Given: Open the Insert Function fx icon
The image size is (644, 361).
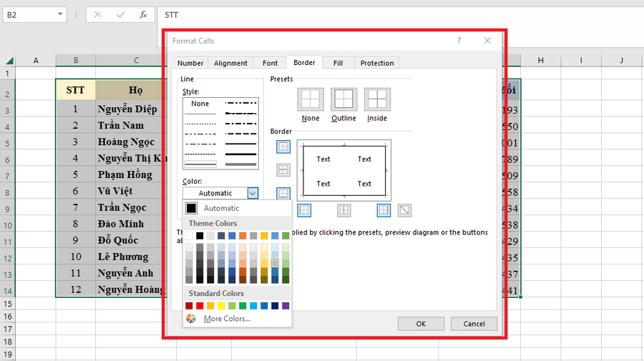Looking at the screenshot, I should (143, 15).
